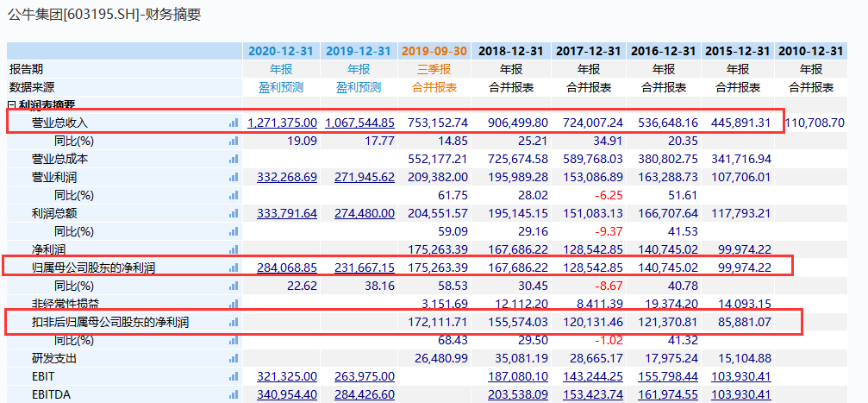Click the non-recurring value 12,112.20
This screenshot has height=403, width=868.
pyautogui.click(x=521, y=304)
